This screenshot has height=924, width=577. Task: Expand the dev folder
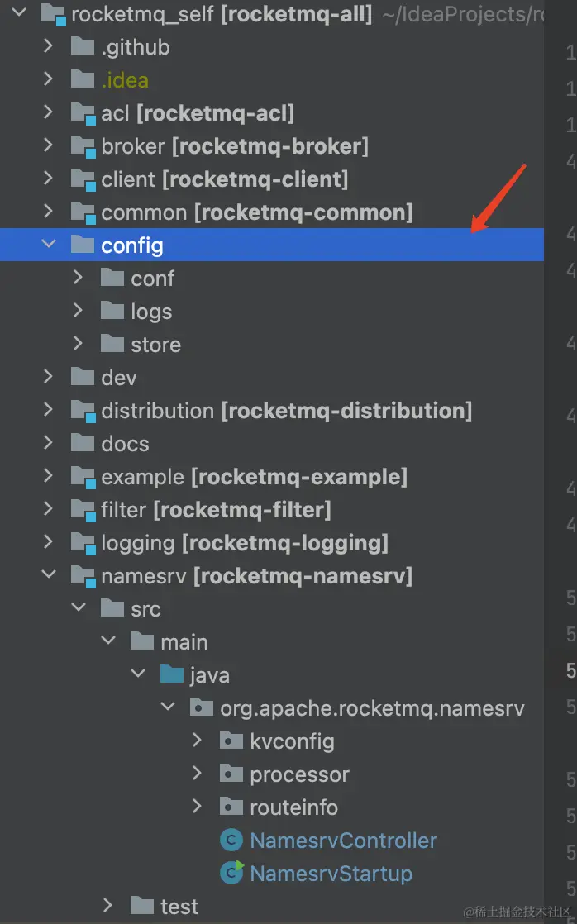coord(48,377)
